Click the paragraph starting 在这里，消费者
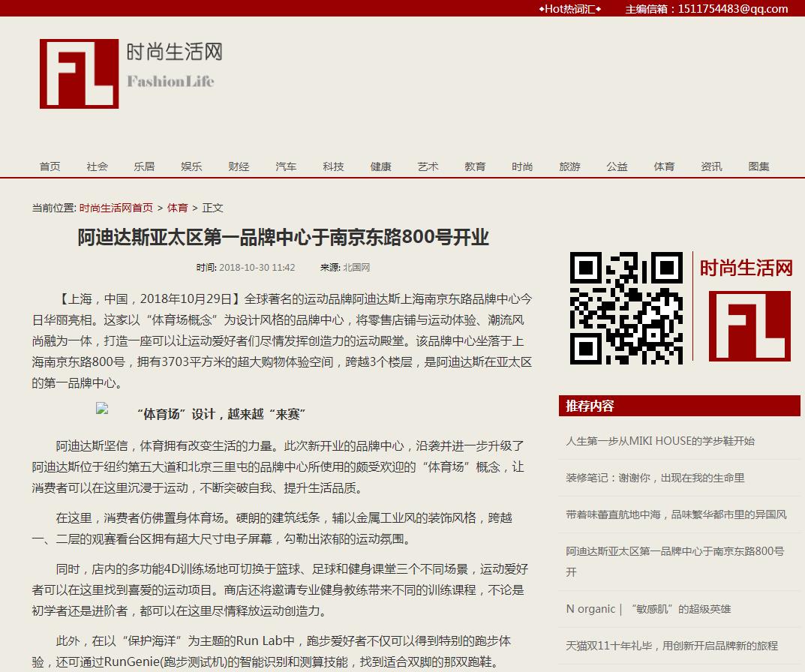805x672 pixels. coord(272,528)
